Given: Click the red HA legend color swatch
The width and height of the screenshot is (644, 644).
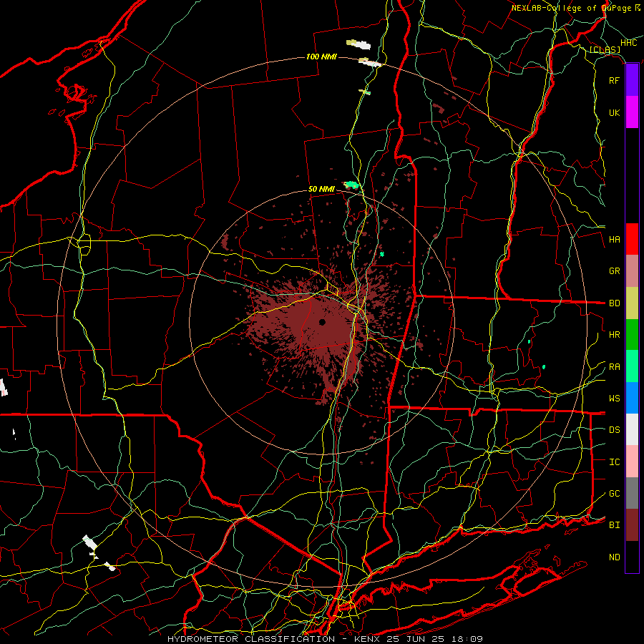Looking at the screenshot, I should (x=632, y=239).
